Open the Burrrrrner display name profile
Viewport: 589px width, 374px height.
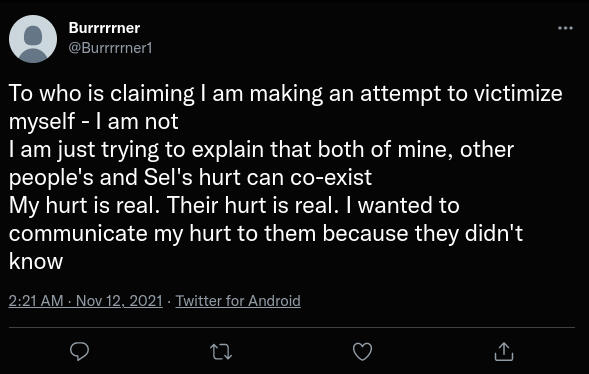(104, 28)
